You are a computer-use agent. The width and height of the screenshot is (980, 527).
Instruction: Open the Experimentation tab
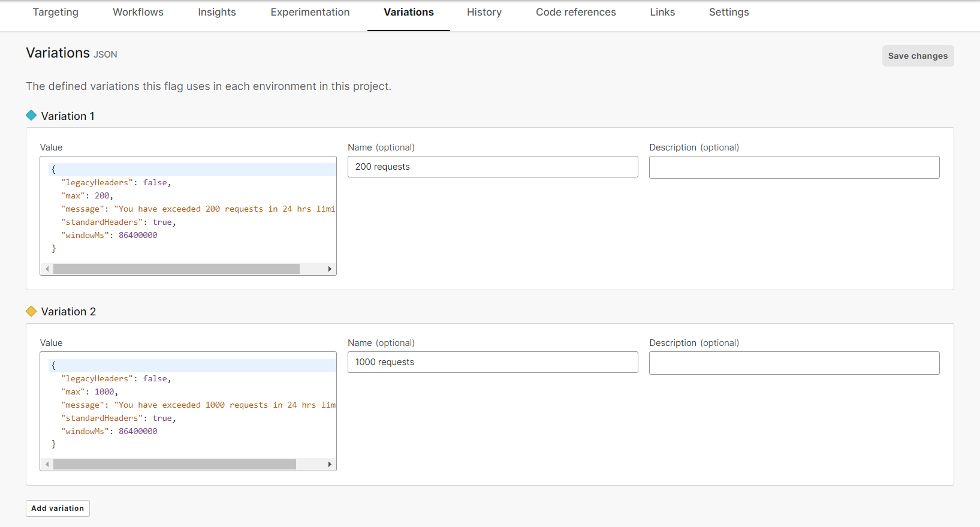pyautogui.click(x=310, y=12)
